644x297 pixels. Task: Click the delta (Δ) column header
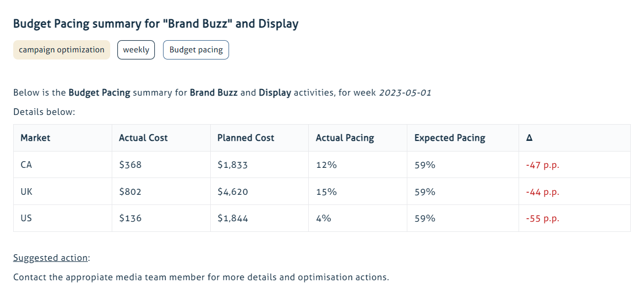coord(529,138)
